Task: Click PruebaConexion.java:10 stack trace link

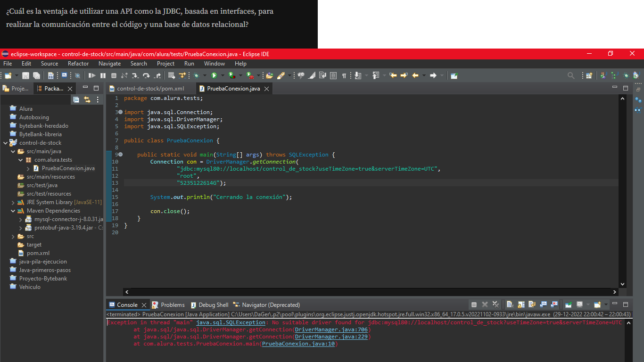Action: 298,344
